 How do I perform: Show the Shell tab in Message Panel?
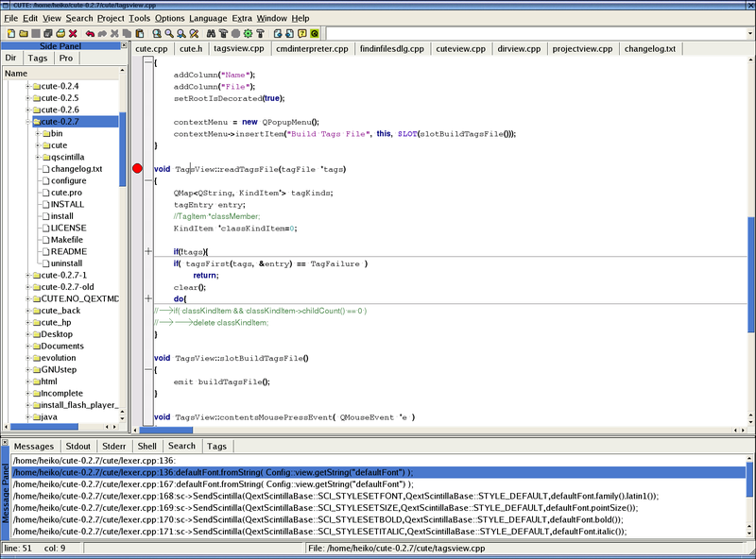(x=147, y=447)
